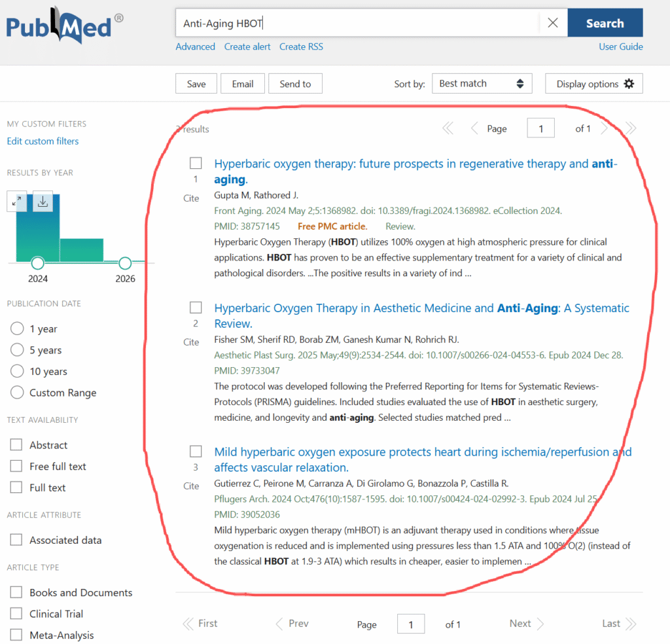Click Prev at bottom pagination
The image size is (670, 644).
click(x=292, y=624)
